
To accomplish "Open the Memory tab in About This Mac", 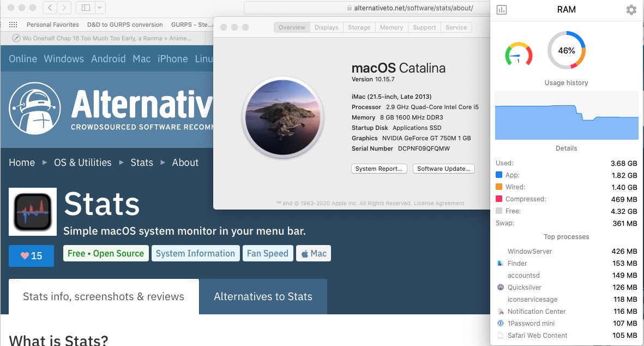I will 392,27.
